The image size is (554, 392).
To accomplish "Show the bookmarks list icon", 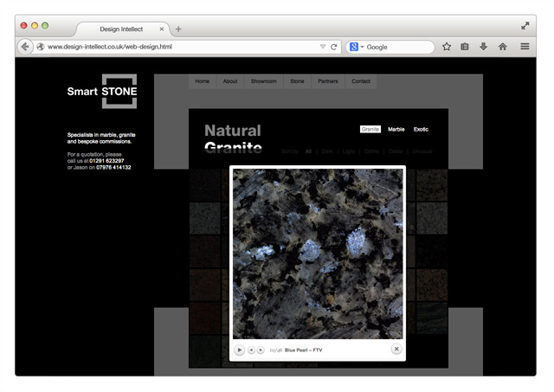I will click(x=465, y=47).
